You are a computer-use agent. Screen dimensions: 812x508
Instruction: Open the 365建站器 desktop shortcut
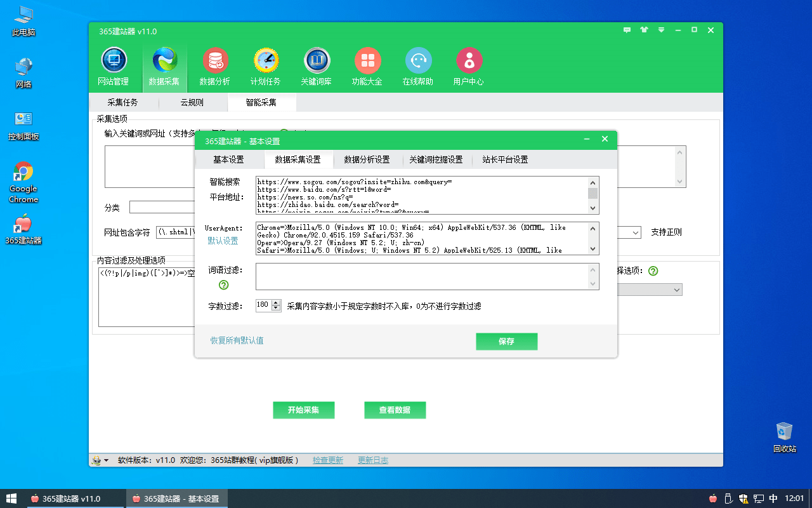pyautogui.click(x=23, y=229)
